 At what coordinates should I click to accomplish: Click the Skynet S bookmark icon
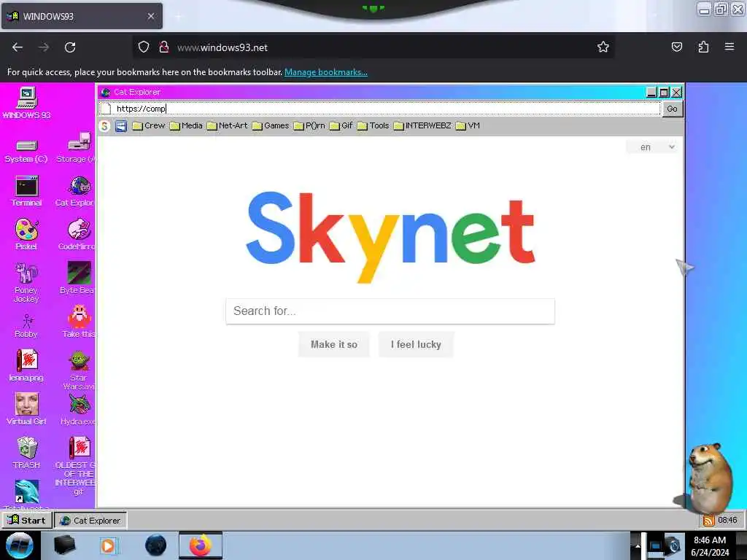click(104, 125)
